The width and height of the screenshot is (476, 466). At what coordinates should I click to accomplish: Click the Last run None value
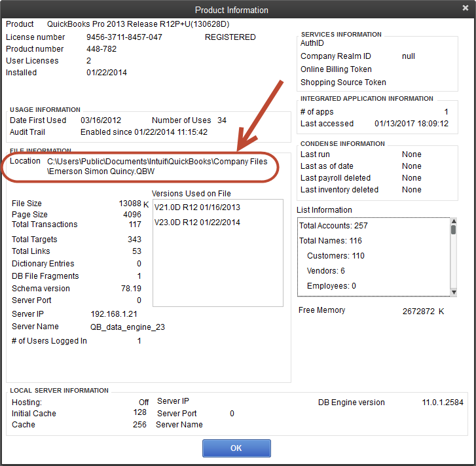[x=412, y=154]
